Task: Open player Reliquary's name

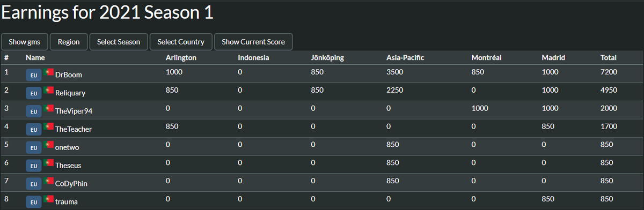Action: tap(70, 93)
